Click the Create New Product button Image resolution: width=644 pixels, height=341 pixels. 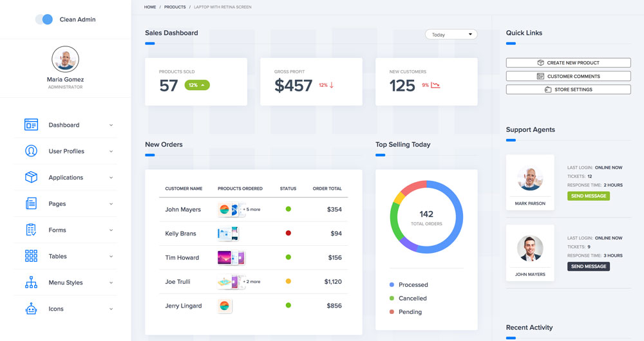[568, 63]
